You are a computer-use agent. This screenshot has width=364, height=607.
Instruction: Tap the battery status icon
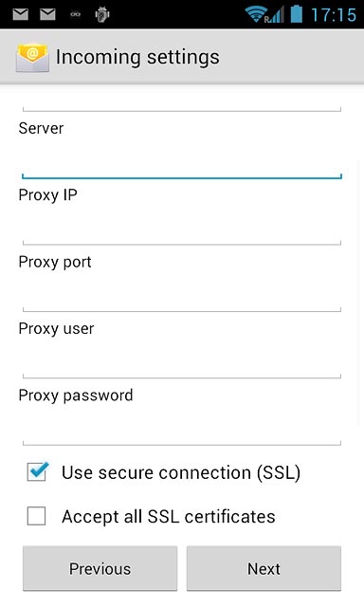297,13
